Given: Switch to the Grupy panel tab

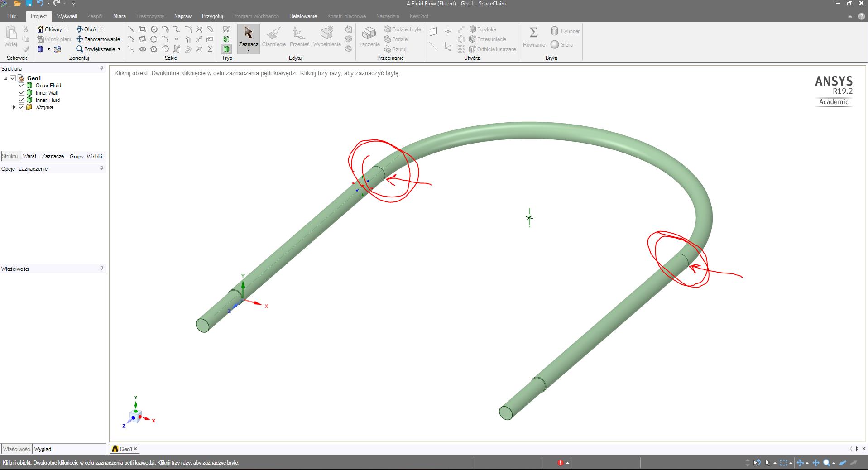Looking at the screenshot, I should tap(76, 156).
